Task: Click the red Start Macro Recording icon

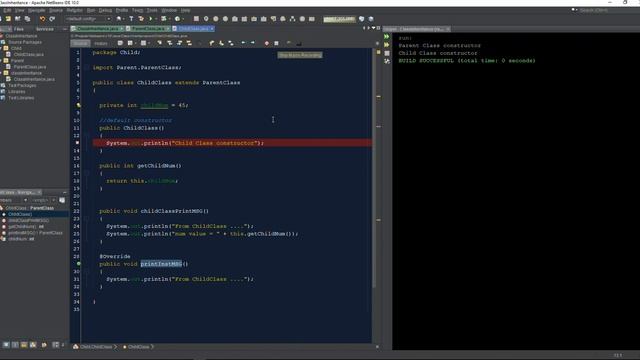Action: point(267,43)
